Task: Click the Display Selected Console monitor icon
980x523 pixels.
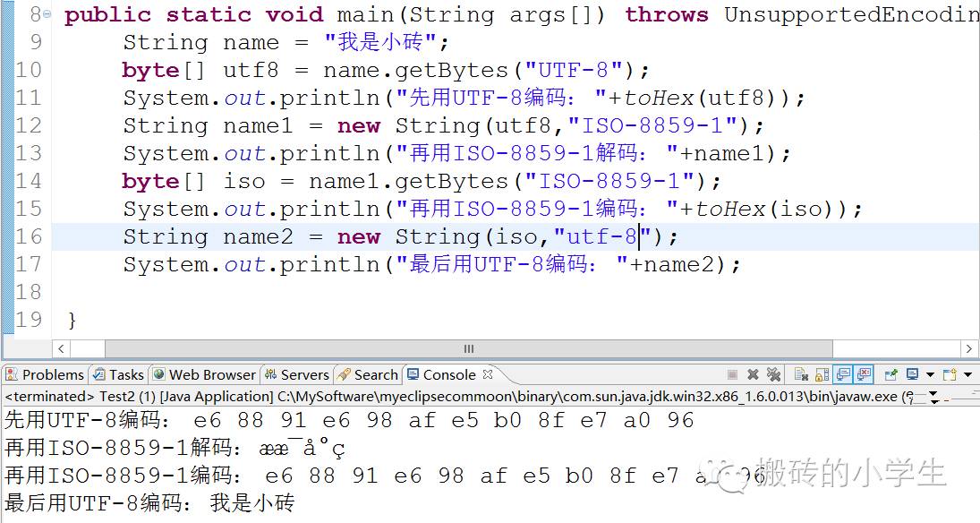Action: coord(913,374)
